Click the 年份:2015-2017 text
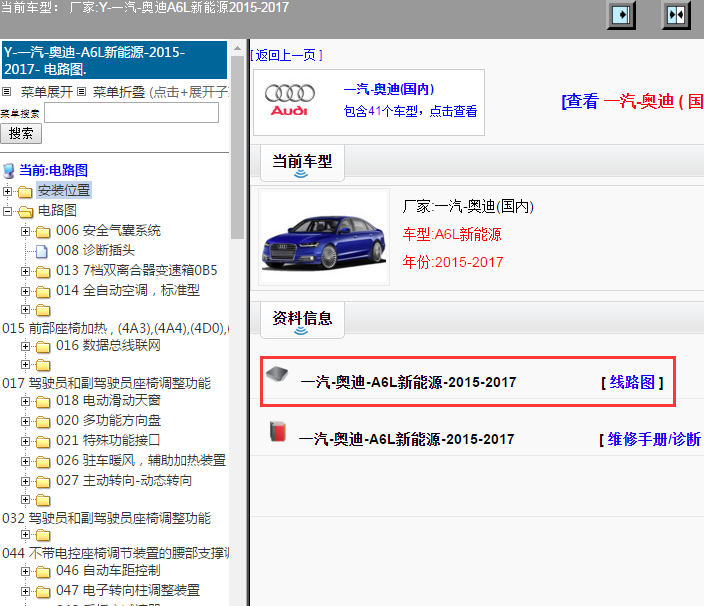The image size is (704, 606). point(453,262)
